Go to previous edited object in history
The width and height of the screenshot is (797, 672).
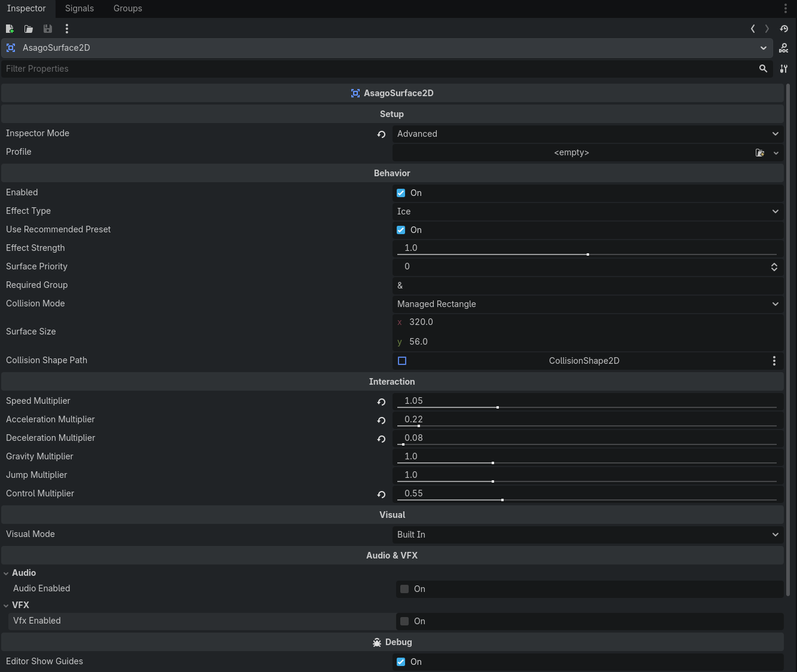753,29
